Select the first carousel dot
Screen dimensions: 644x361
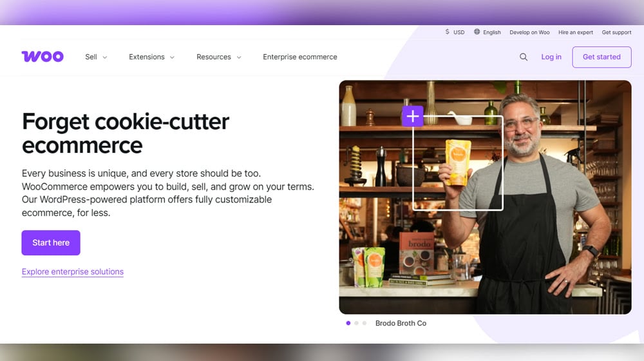[x=348, y=323]
